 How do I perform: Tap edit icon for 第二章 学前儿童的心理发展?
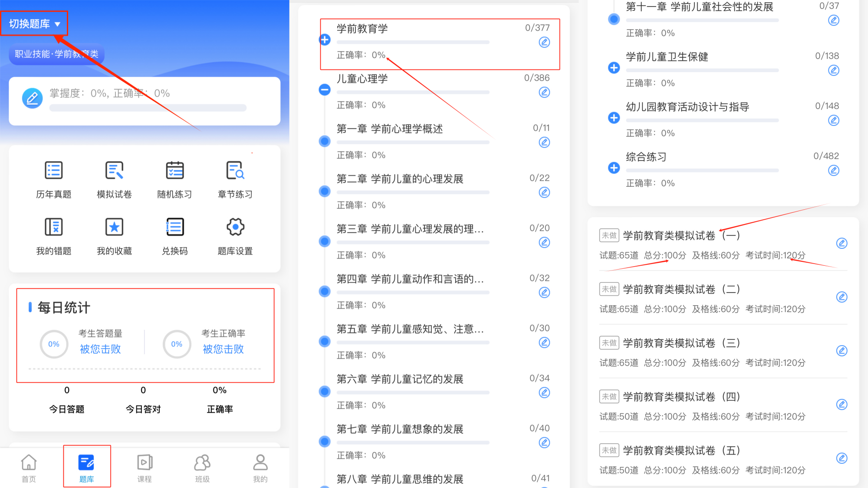544,192
